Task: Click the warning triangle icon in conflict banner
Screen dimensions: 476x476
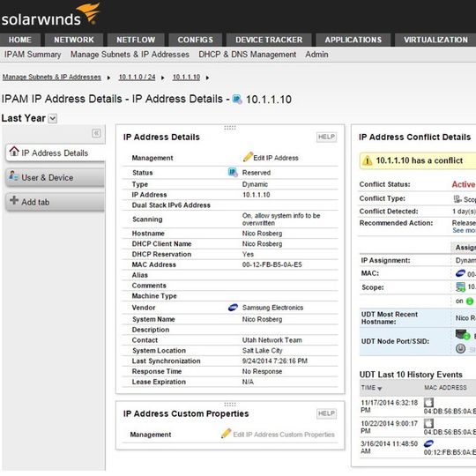Action: 368,160
